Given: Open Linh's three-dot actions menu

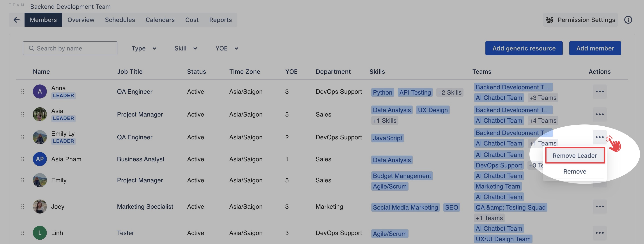Looking at the screenshot, I should [599, 233].
